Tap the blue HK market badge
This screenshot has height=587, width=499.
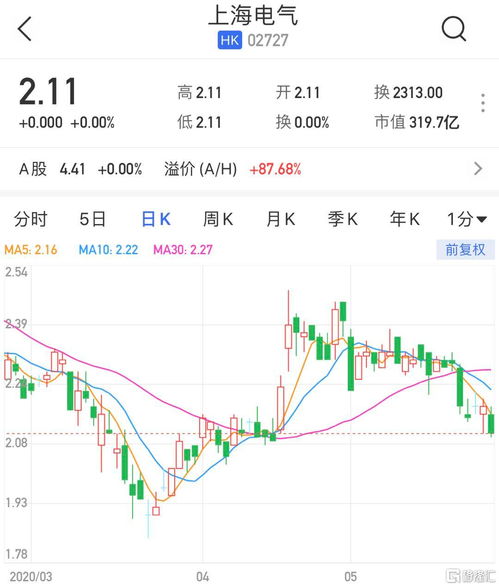point(229,40)
